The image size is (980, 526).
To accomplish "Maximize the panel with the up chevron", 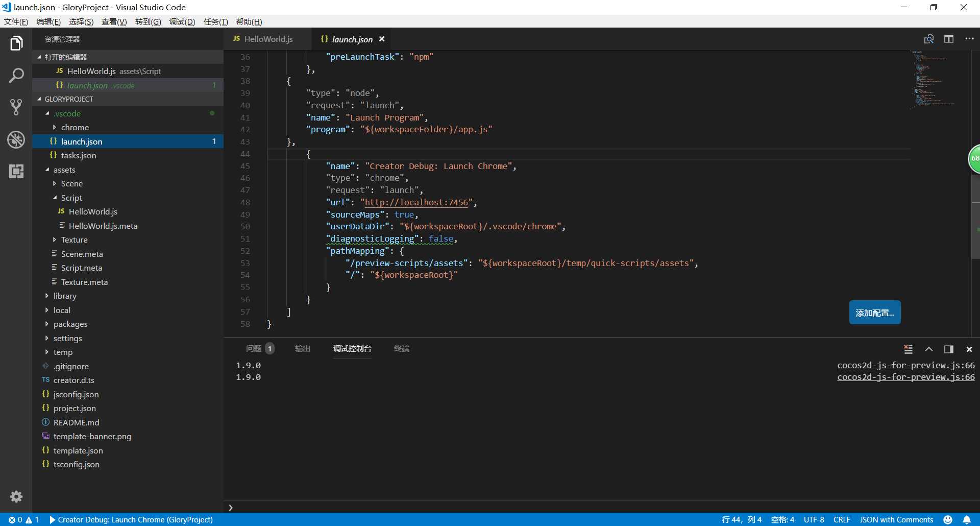I will (x=929, y=349).
